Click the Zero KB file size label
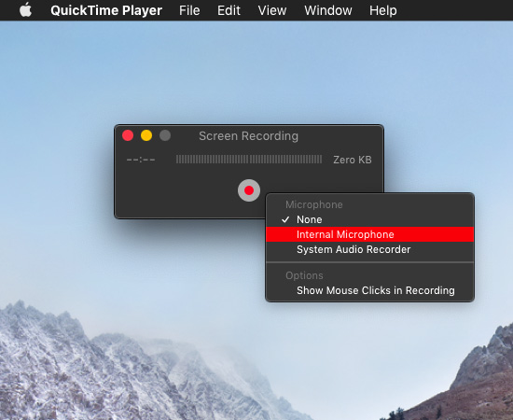Screen dimensions: 513x420 (x=353, y=160)
